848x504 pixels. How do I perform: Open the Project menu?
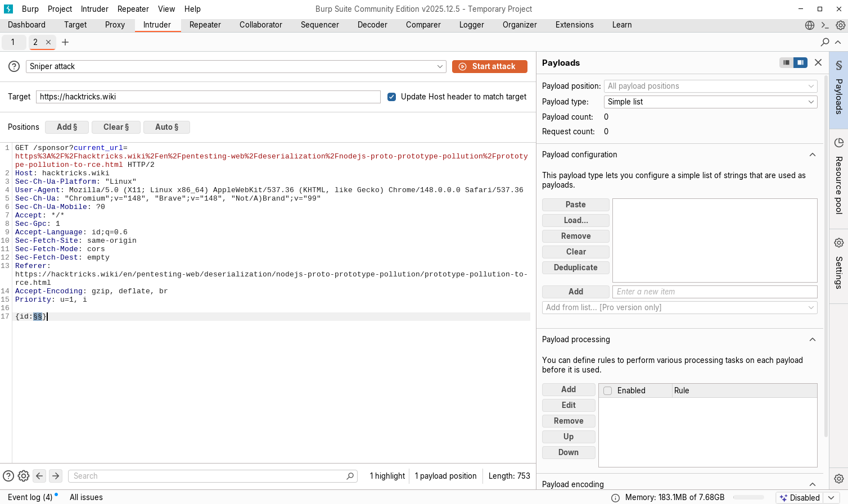60,9
